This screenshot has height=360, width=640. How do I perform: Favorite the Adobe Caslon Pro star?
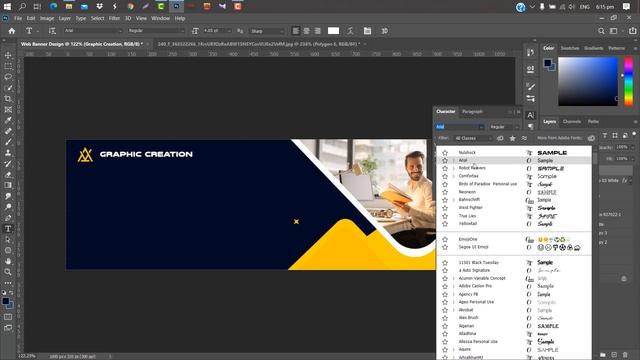click(445, 286)
